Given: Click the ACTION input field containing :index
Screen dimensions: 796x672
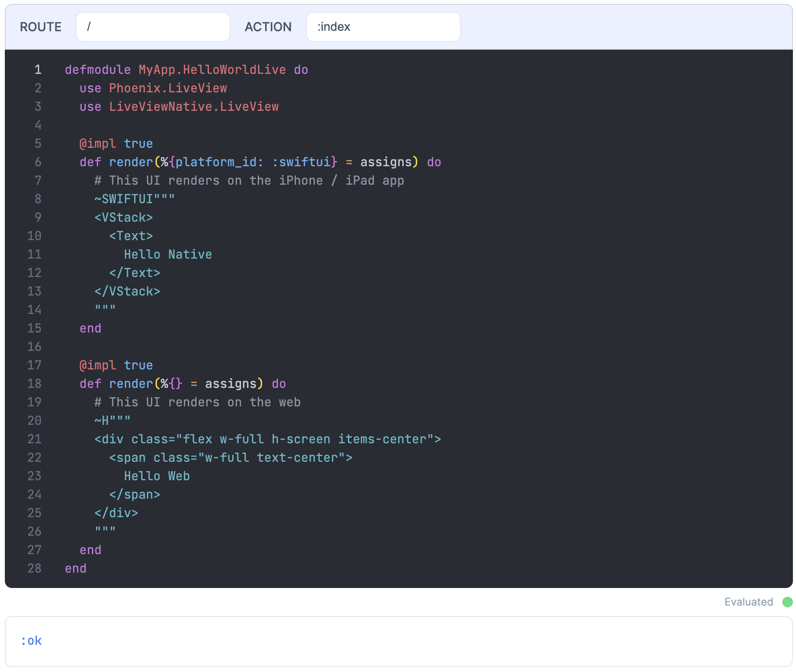Looking at the screenshot, I should coord(383,27).
